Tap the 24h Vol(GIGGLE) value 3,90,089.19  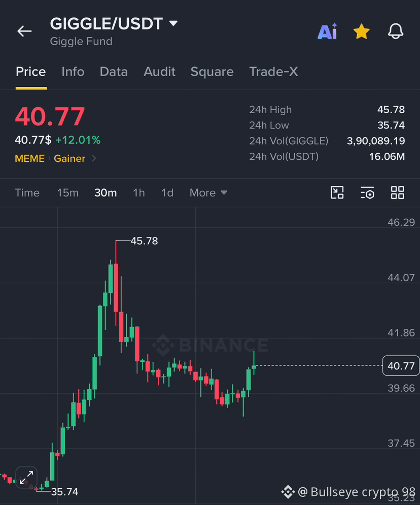click(x=375, y=141)
